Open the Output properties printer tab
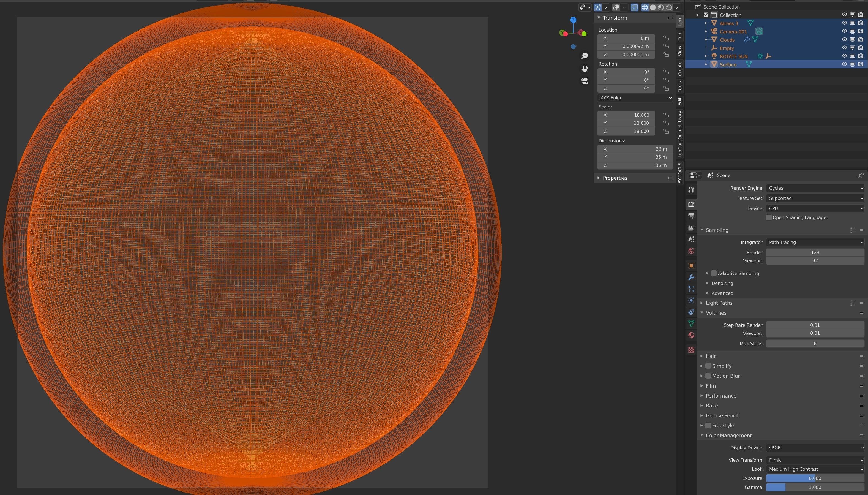This screenshot has width=868, height=495. coord(691,216)
